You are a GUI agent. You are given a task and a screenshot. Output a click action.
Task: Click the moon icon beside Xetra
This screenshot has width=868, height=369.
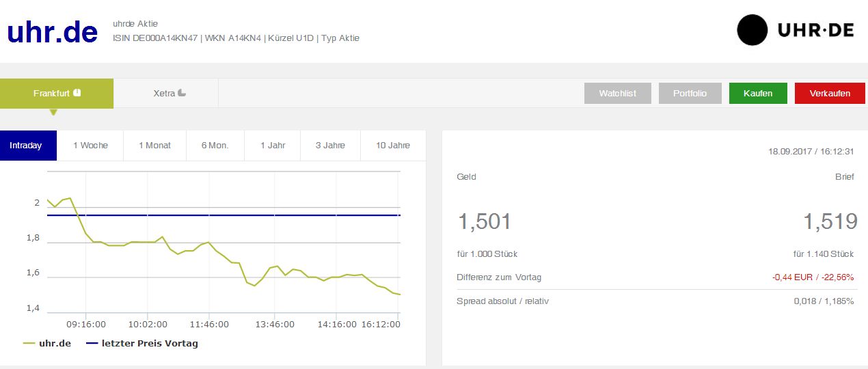point(182,93)
